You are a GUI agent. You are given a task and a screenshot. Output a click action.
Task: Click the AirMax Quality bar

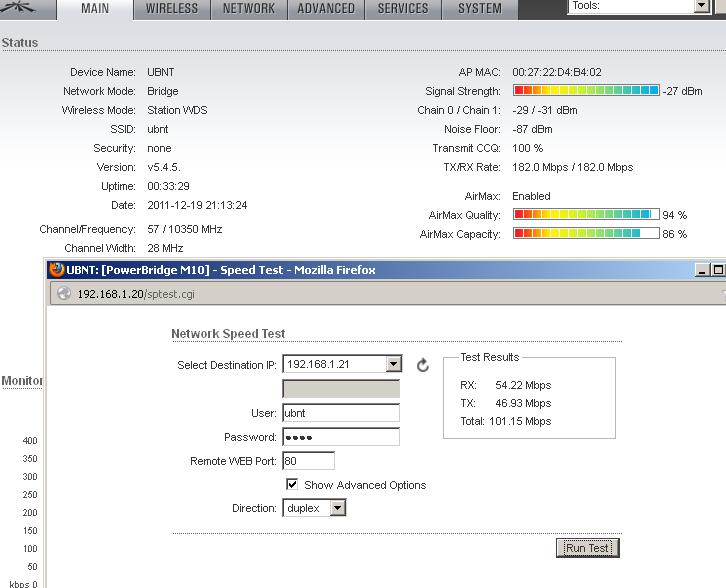click(586, 214)
